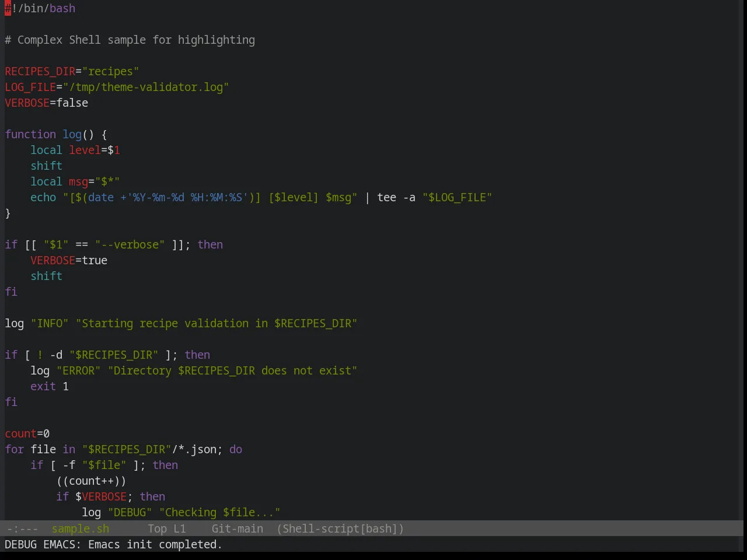The width and height of the screenshot is (747, 560).
Task: Click the first 'fi' keyword
Action: (x=11, y=292)
